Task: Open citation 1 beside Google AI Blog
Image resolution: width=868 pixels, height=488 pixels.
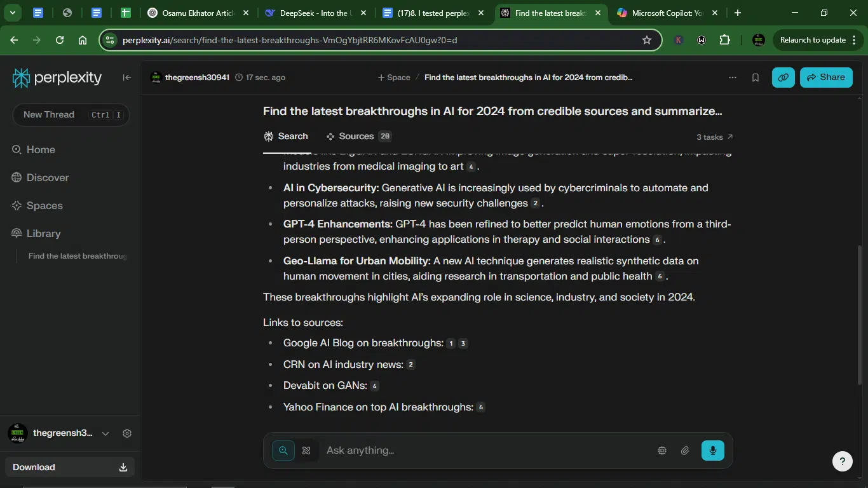Action: pos(451,344)
